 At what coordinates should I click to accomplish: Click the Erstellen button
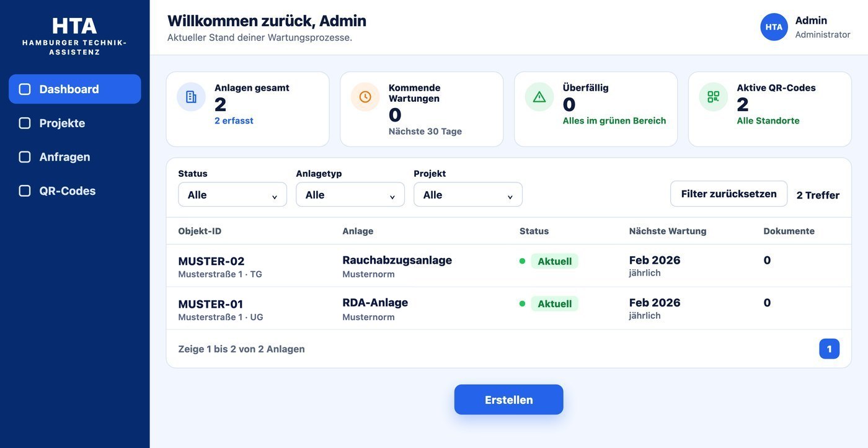pos(508,400)
